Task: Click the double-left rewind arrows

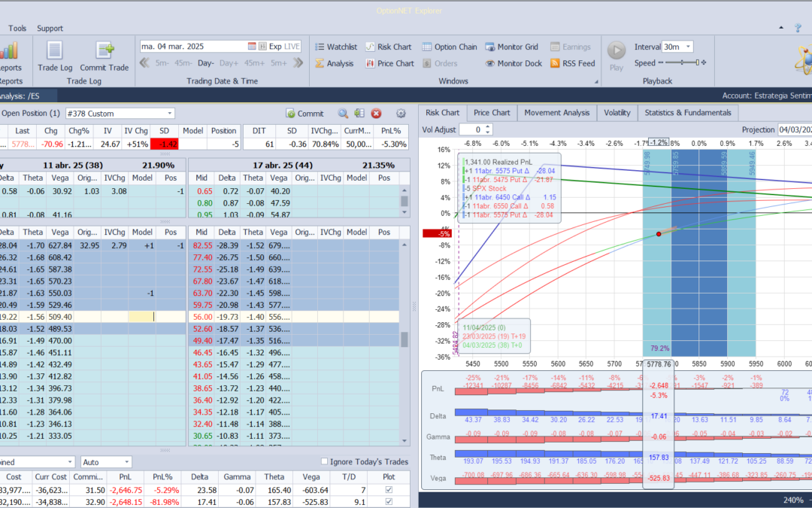Action: coord(144,62)
